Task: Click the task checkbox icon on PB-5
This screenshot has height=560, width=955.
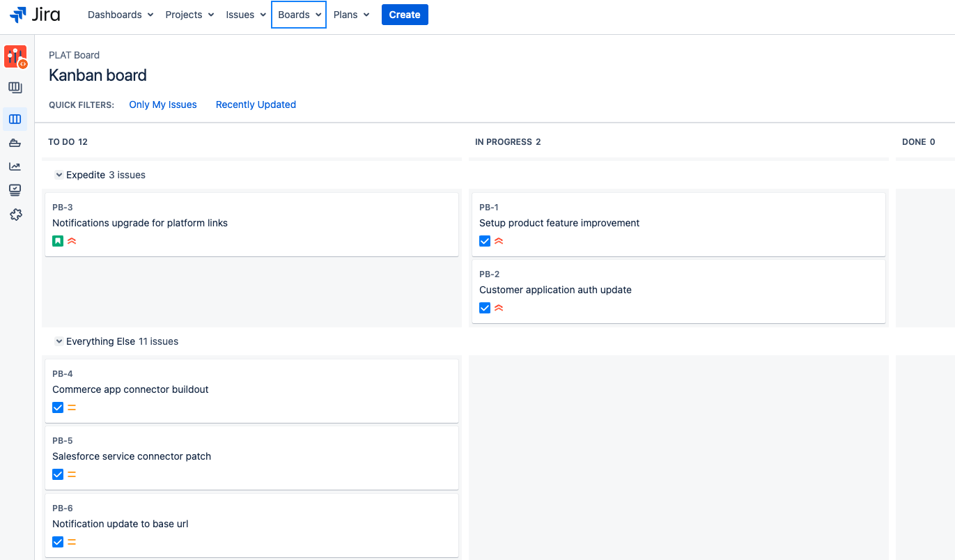Action: coord(58,474)
